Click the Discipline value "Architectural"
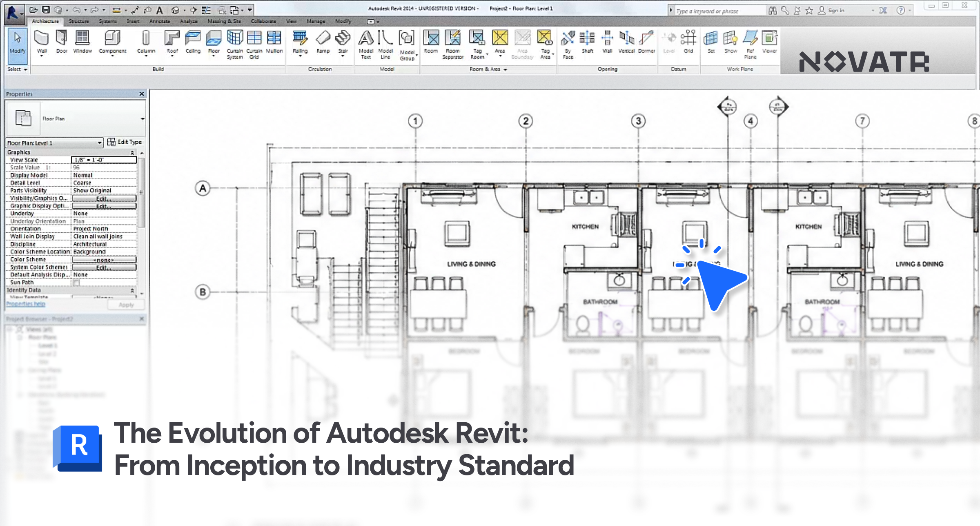980x526 pixels. tap(90, 244)
